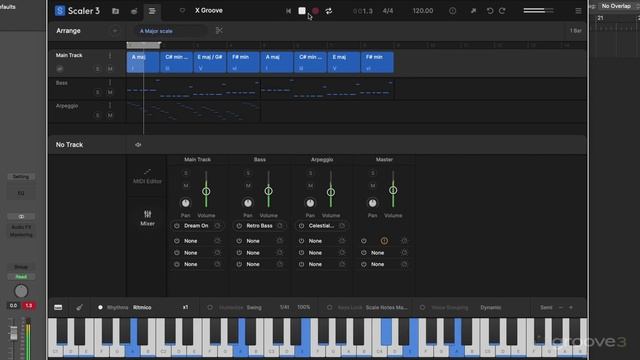
Task: Open the instrument icon in the top bar
Action: tap(134, 11)
